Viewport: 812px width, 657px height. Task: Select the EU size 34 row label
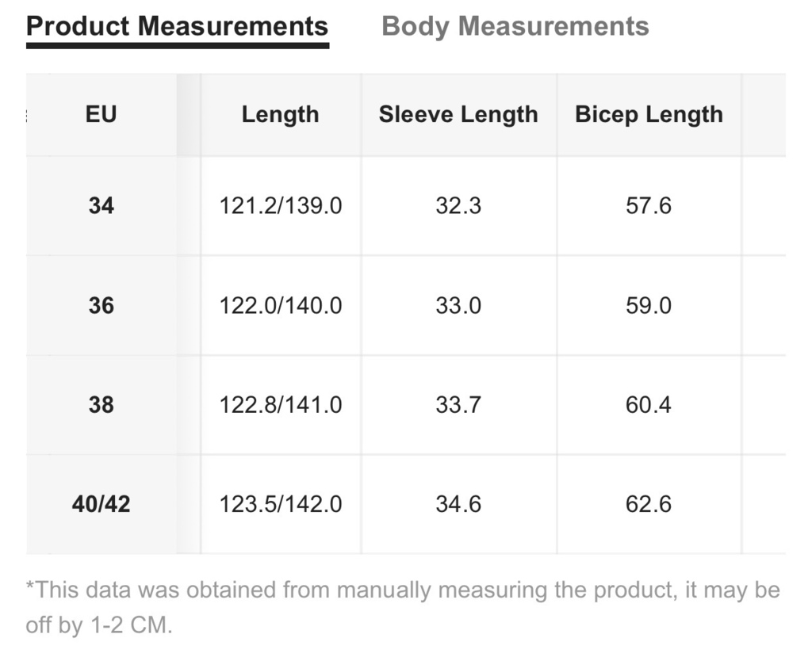coord(101,205)
